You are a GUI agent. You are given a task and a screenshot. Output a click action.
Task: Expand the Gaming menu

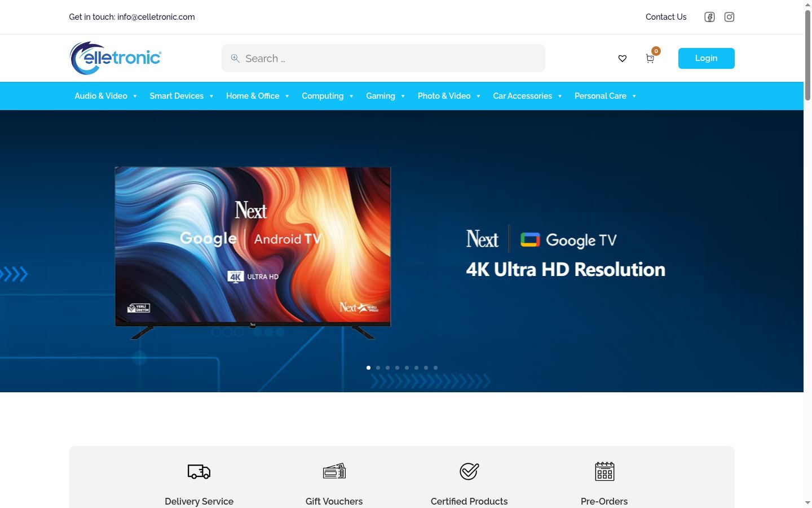pyautogui.click(x=386, y=96)
